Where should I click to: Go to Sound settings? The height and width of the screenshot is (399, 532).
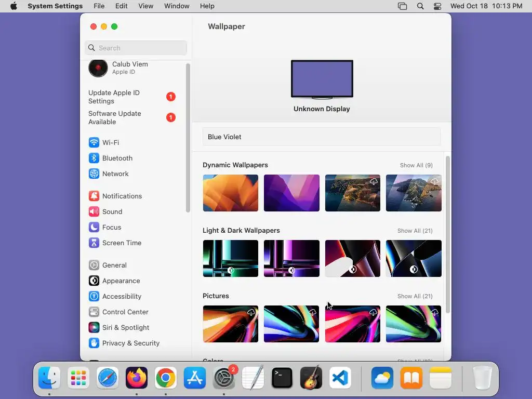tap(105, 212)
